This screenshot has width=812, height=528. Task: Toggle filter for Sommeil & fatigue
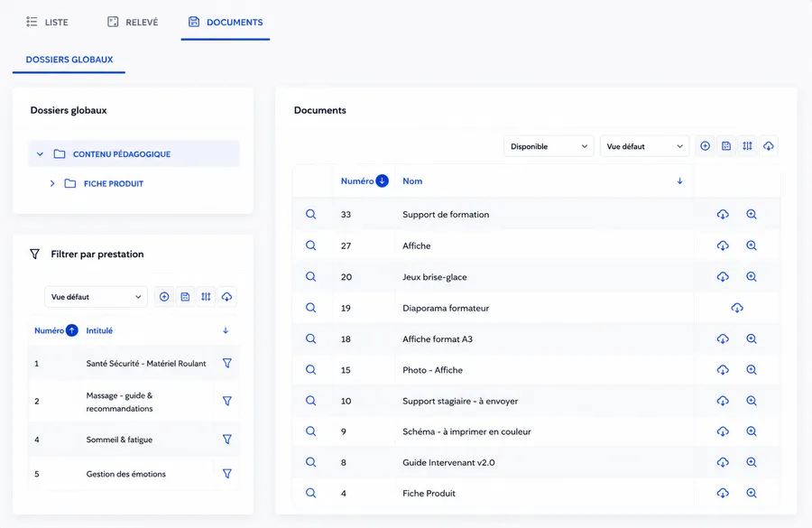[x=226, y=440]
